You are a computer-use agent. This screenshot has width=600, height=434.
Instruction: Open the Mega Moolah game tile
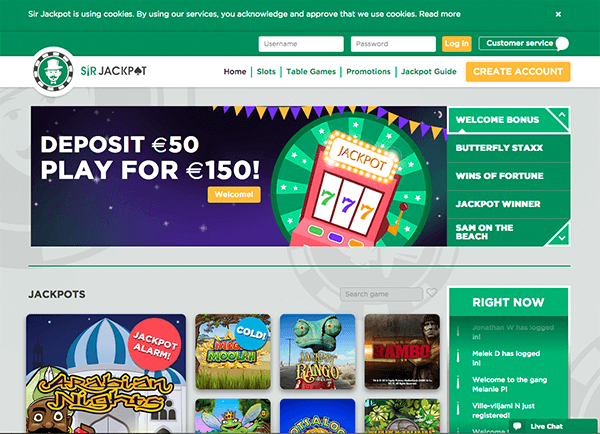coord(233,351)
